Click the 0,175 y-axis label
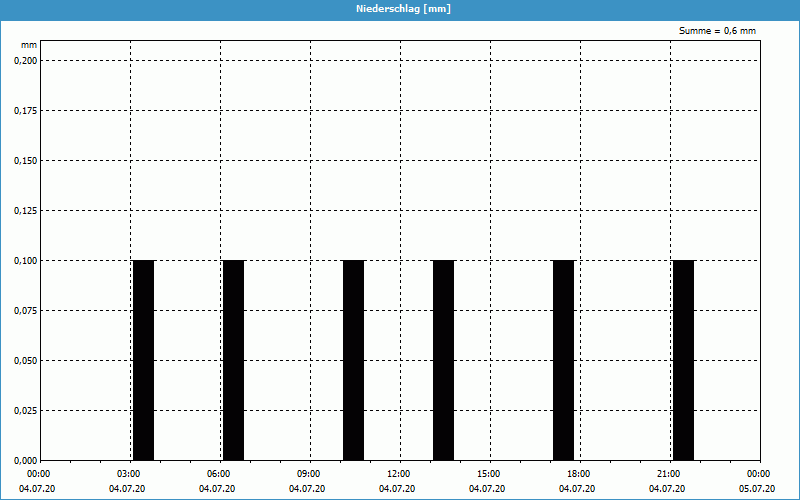The height and width of the screenshot is (500, 800). pyautogui.click(x=24, y=110)
